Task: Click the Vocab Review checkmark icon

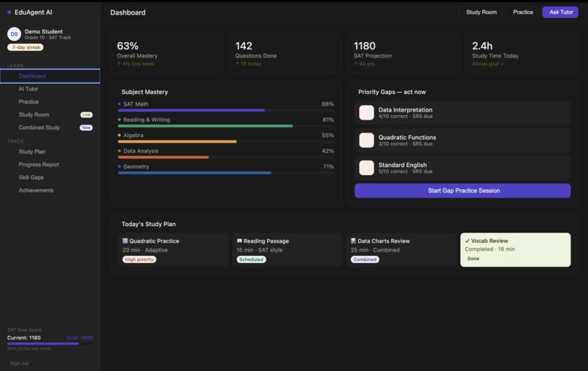Action: coord(467,241)
